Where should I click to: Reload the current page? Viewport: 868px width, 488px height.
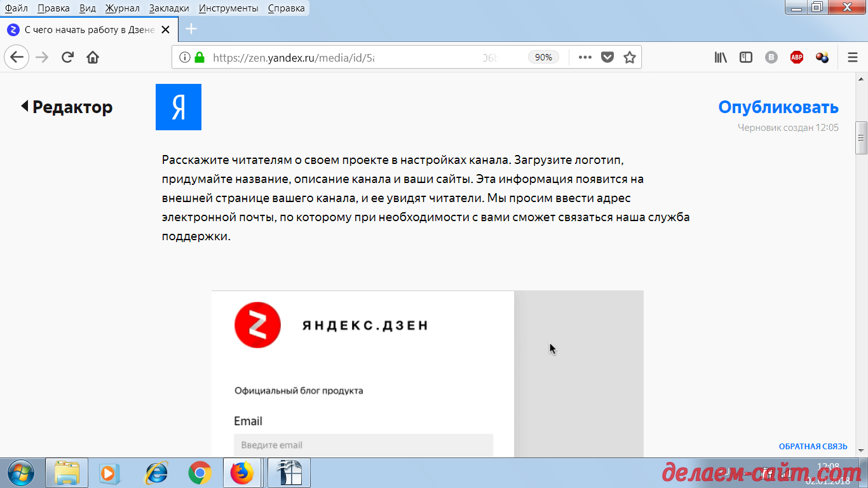point(67,57)
